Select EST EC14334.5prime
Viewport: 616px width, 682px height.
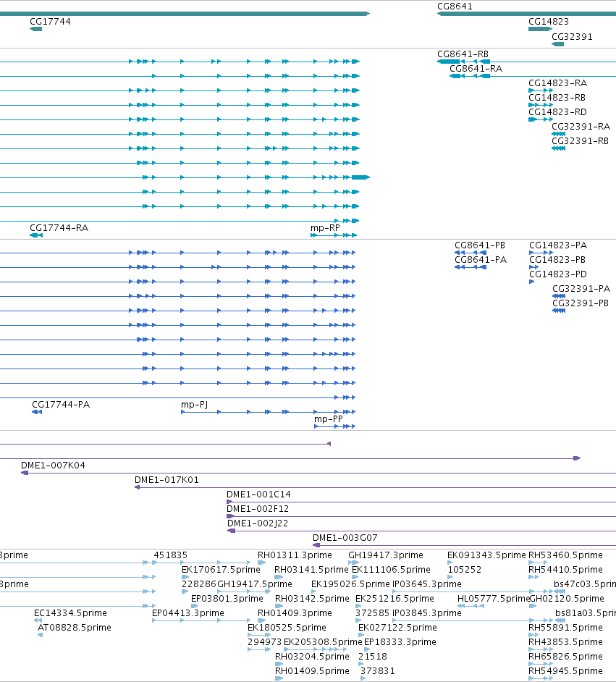pyautogui.click(x=70, y=612)
